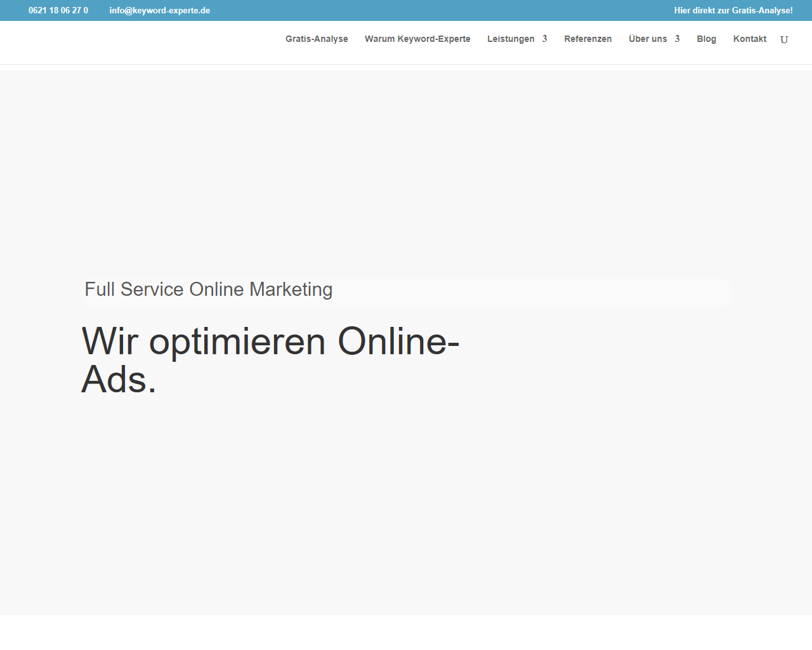Select the Leistungen menu label
The image size is (812, 650).
tap(511, 39)
